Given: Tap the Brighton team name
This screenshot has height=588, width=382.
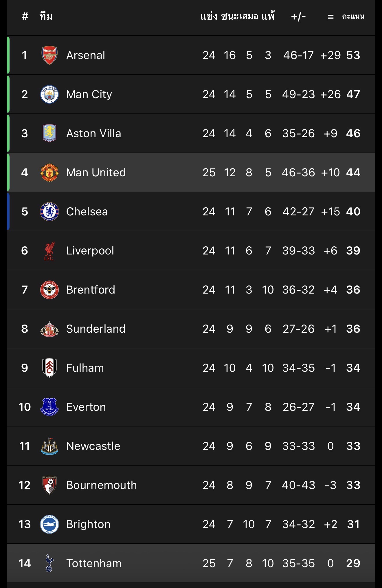Looking at the screenshot, I should (x=88, y=524).
